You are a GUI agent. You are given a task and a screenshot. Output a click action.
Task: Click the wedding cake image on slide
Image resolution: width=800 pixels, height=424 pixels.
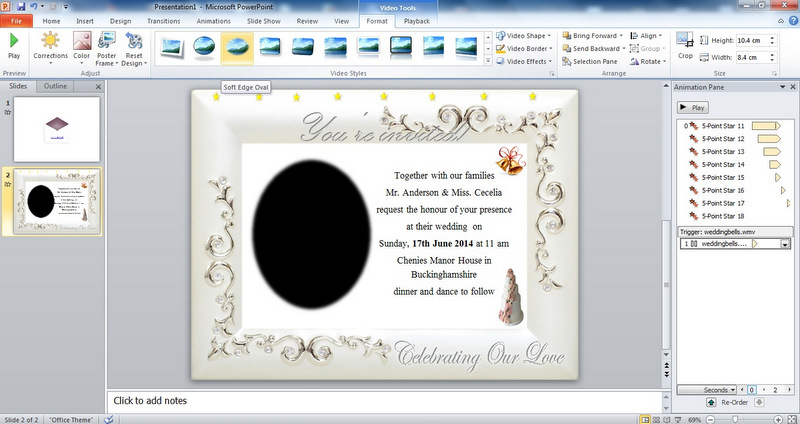click(x=511, y=297)
